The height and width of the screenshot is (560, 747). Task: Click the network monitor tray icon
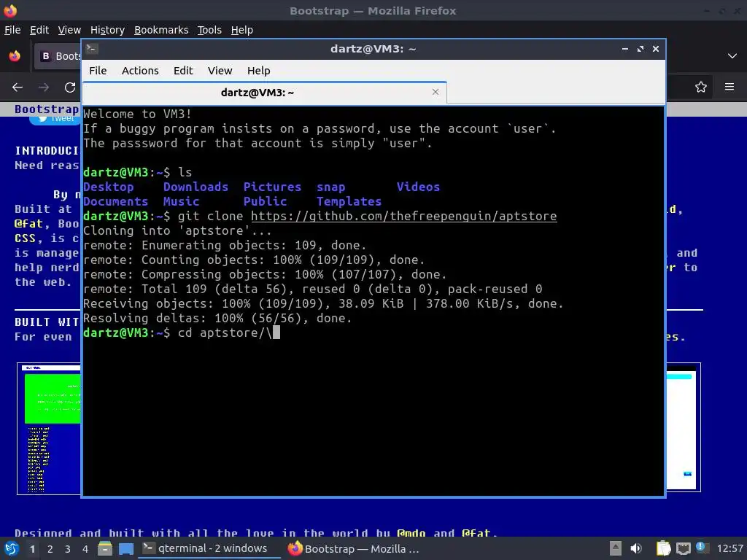(x=683, y=548)
